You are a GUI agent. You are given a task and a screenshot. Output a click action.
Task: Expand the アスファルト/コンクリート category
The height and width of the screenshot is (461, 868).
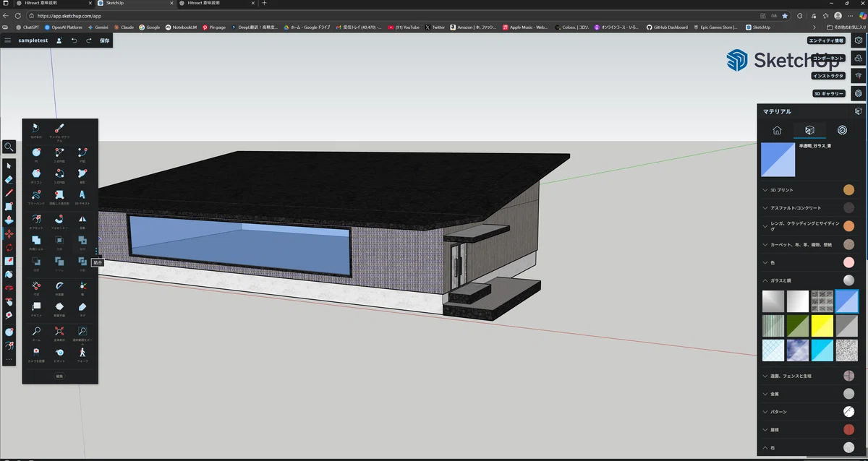pos(809,208)
